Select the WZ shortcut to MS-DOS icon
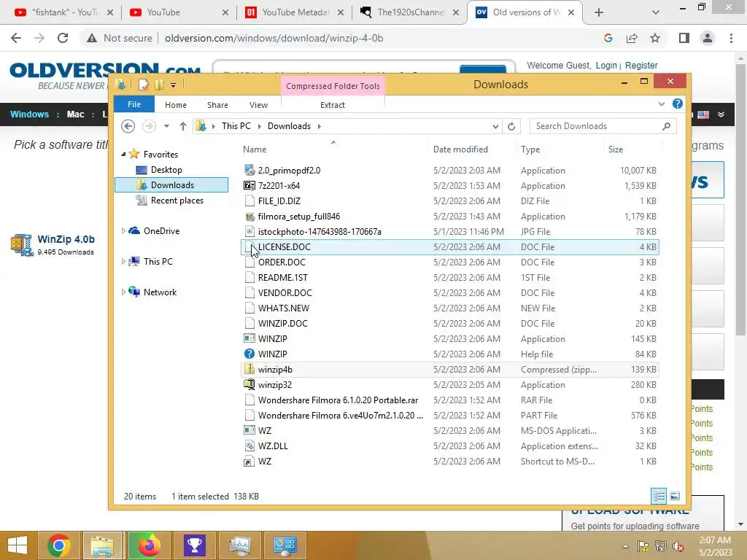The image size is (747, 560). (249, 461)
